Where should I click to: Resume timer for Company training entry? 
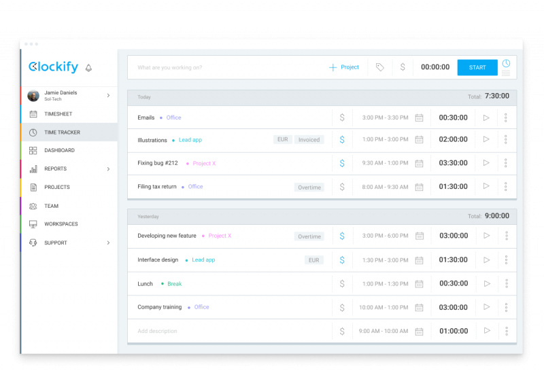[487, 307]
